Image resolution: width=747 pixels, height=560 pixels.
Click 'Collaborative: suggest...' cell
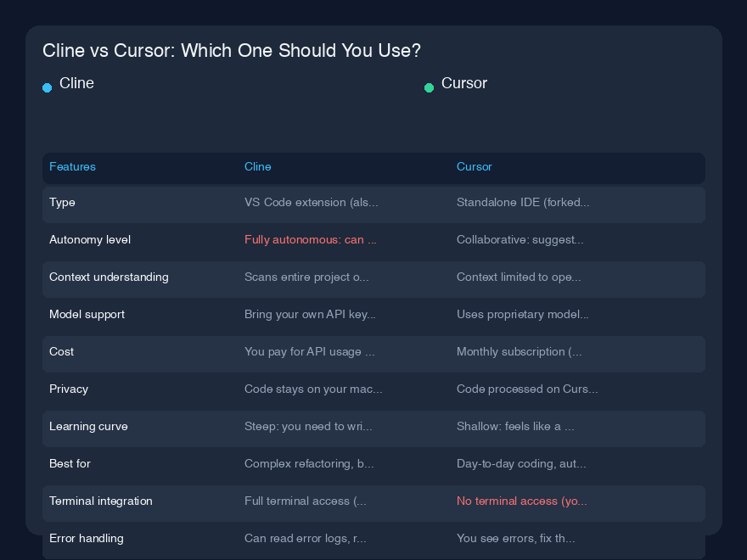520,239
